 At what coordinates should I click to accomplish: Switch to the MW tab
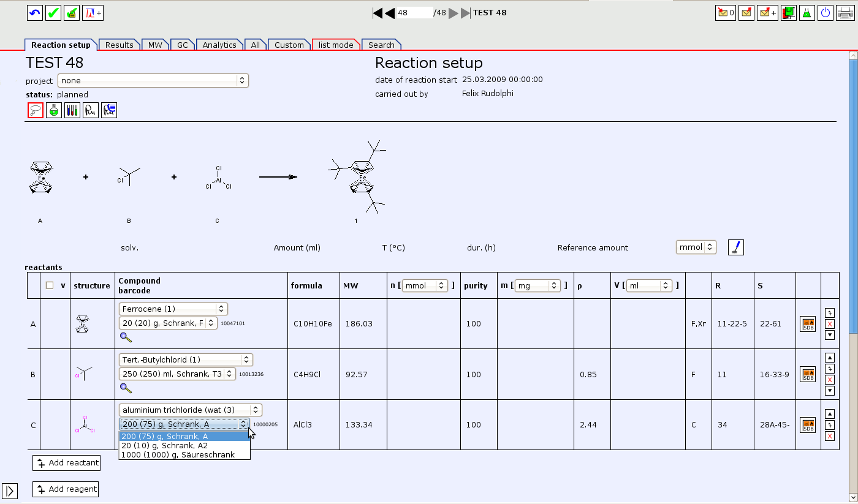pos(155,45)
